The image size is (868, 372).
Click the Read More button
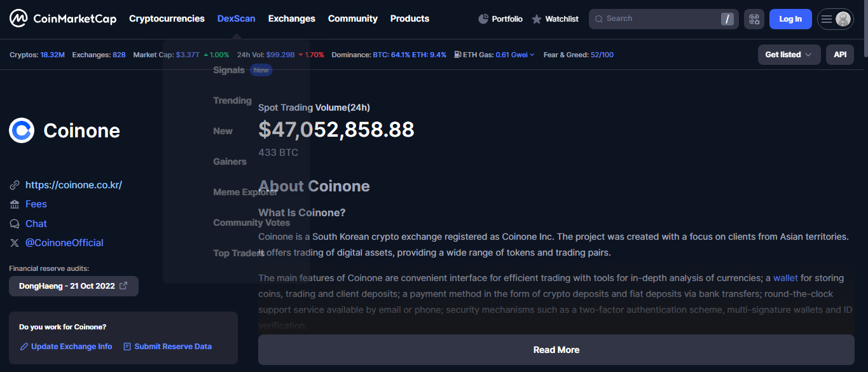pos(556,350)
